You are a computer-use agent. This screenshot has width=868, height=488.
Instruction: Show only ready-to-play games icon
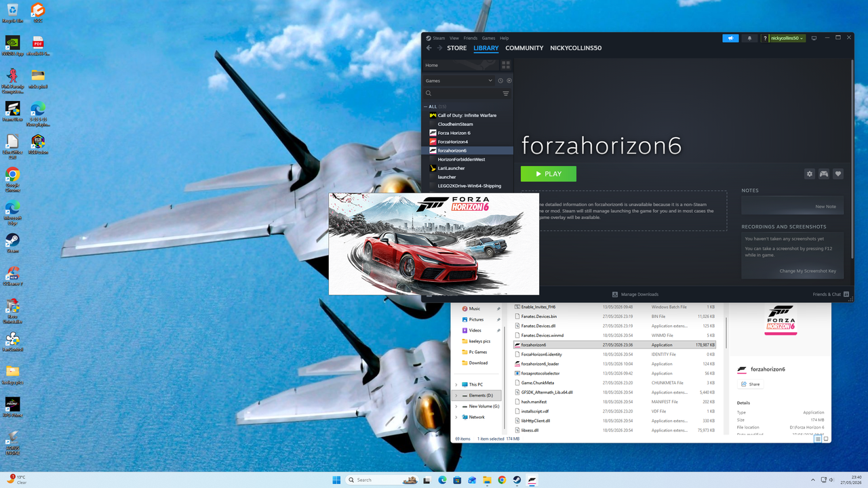point(509,81)
